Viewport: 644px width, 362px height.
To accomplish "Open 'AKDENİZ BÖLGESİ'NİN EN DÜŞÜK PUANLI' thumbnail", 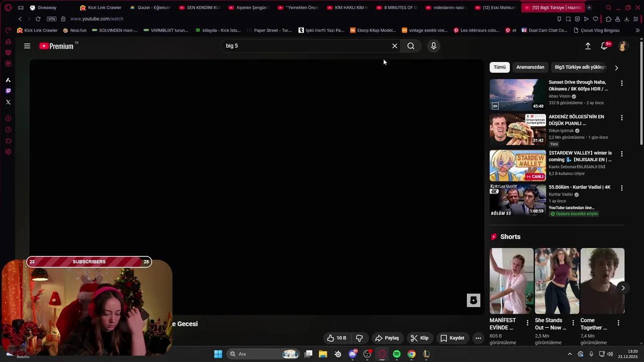I will coord(518,129).
